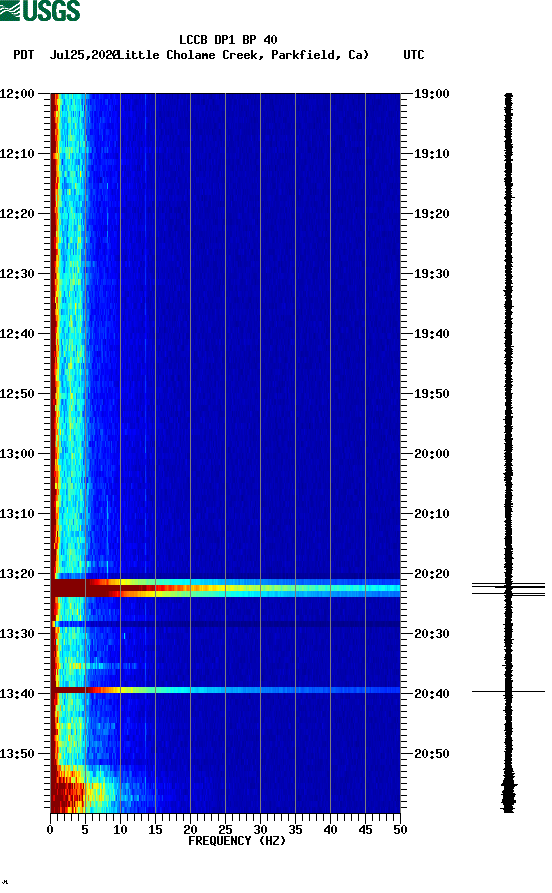Click the 12:50 PDT time label
This screenshot has height=893, width=552.
click(18, 394)
